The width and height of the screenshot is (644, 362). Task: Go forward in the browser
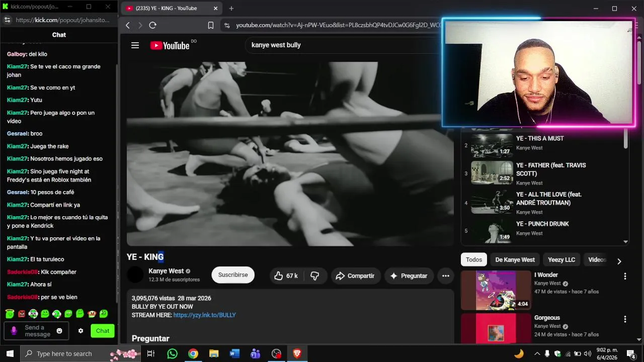coord(140,25)
